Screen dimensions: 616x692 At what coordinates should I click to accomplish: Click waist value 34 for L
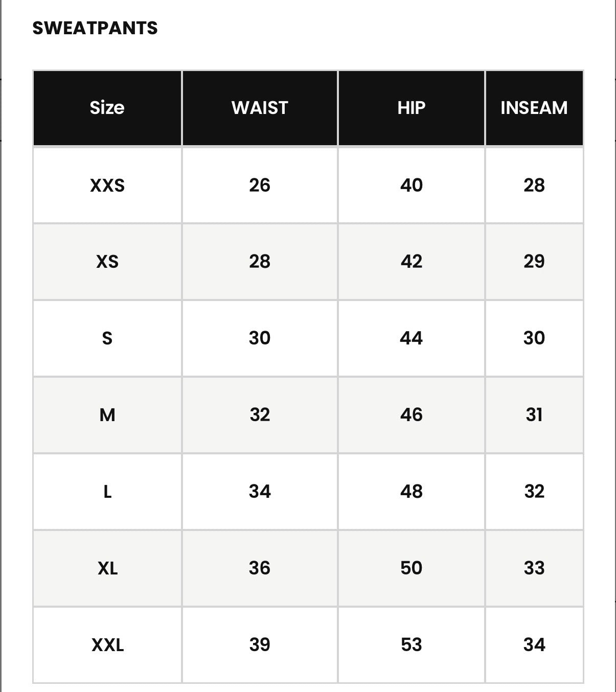260,492
